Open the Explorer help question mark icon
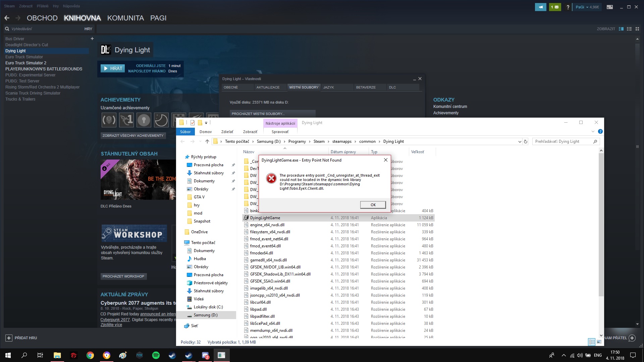The width and height of the screenshot is (644, 362). (x=600, y=131)
